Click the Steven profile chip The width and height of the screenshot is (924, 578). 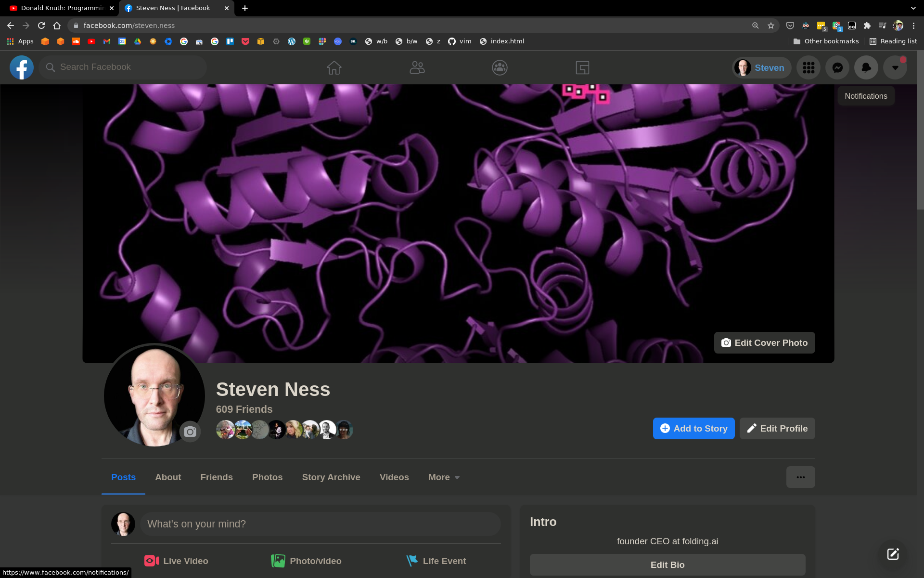[762, 67]
